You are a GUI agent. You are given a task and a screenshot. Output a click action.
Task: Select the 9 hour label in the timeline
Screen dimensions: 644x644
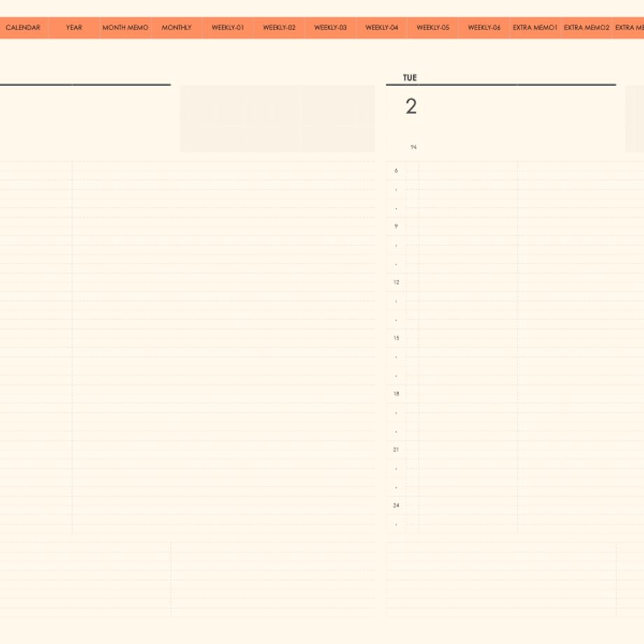pyautogui.click(x=396, y=226)
